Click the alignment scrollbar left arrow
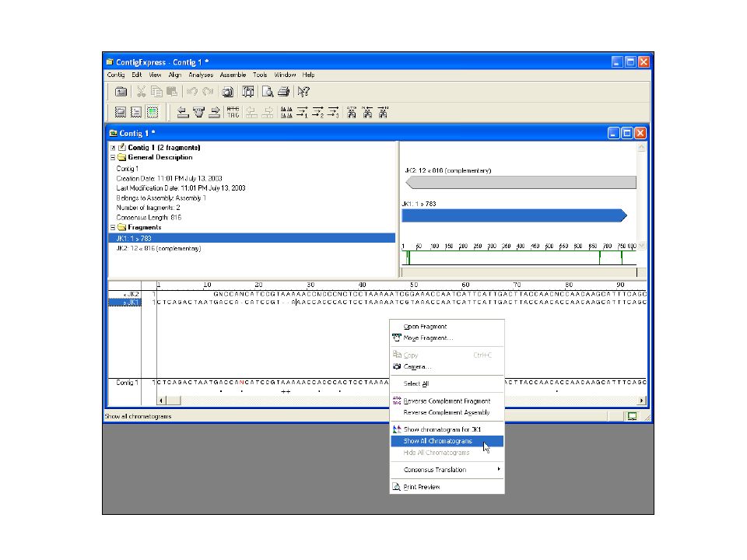747x560 pixels. tap(162, 401)
